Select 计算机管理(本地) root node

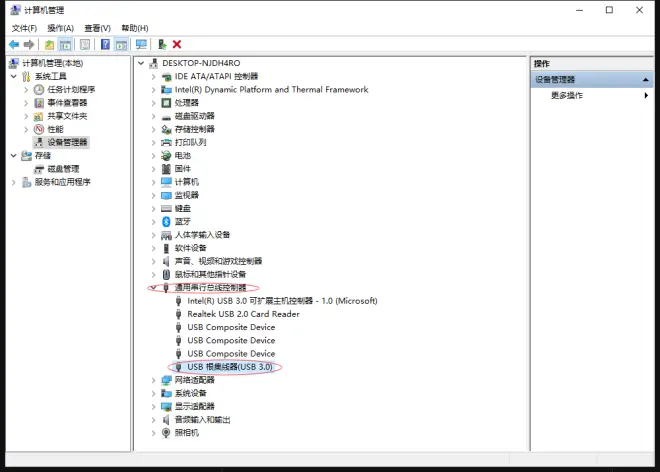pos(53,63)
